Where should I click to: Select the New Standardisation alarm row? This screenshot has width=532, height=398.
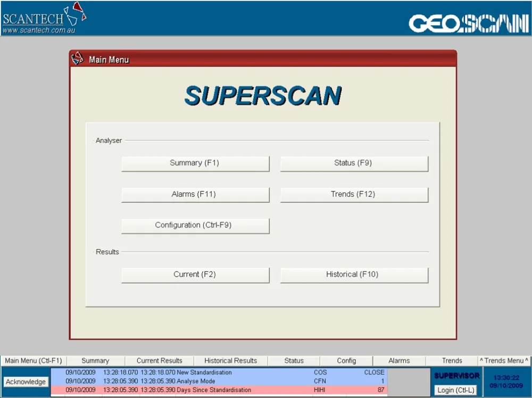pyautogui.click(x=219, y=372)
